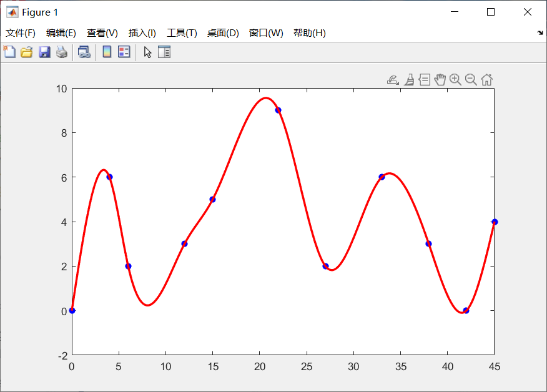Toggle Zoom Out mode
The image size is (547, 392).
click(x=471, y=79)
